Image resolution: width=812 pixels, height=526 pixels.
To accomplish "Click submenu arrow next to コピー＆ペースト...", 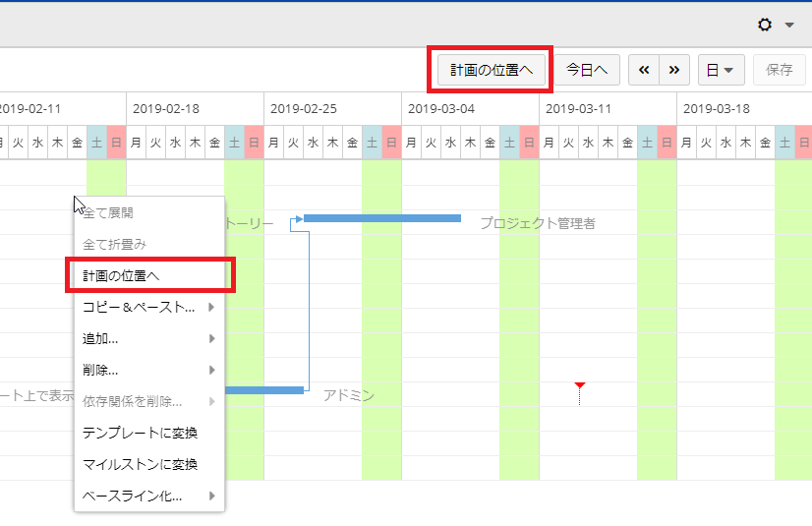I will 211,307.
